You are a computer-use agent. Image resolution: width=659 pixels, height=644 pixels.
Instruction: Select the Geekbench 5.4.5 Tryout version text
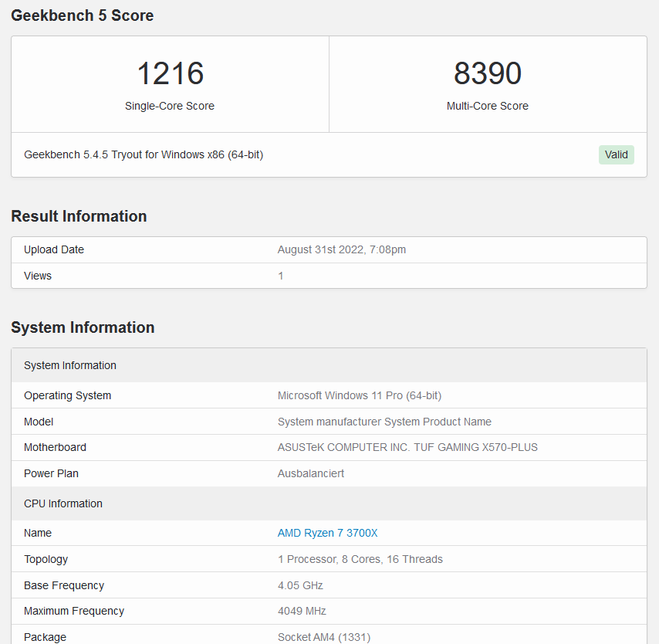pos(144,154)
